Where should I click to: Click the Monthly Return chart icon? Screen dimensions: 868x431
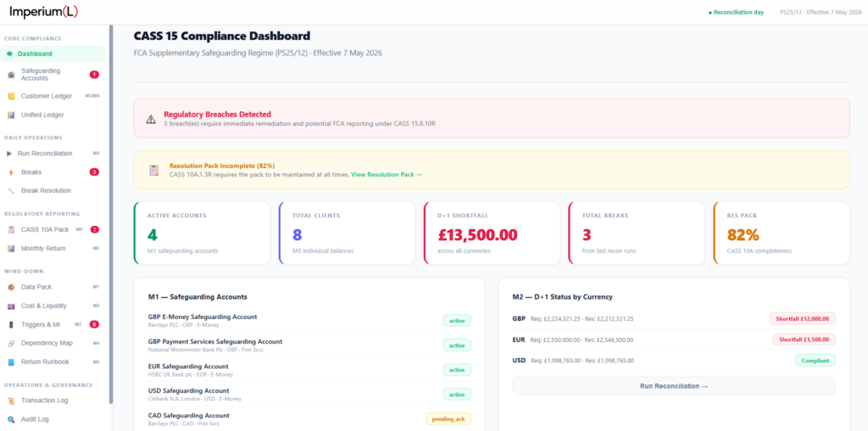coord(11,249)
